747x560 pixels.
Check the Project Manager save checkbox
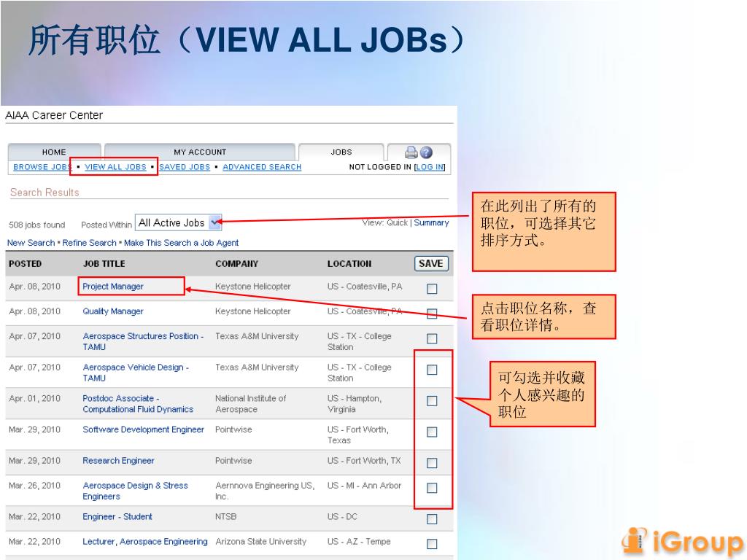pos(432,289)
